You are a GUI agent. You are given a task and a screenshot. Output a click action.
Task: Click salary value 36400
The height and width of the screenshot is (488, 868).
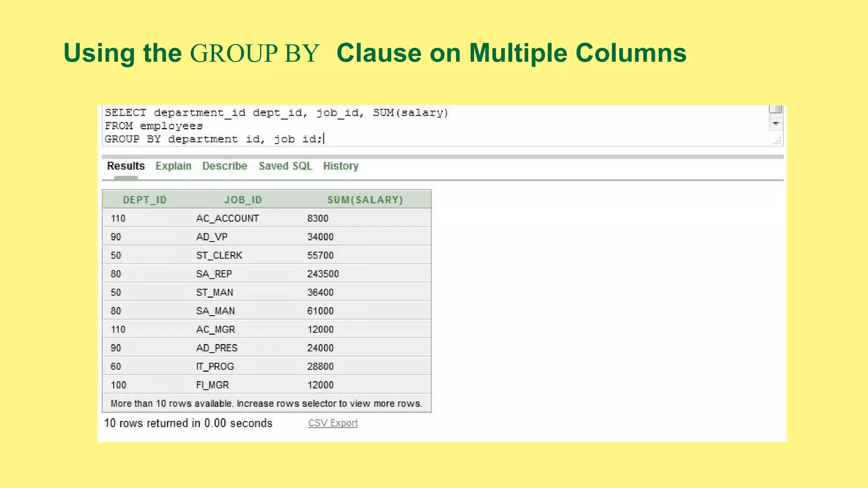(x=320, y=292)
